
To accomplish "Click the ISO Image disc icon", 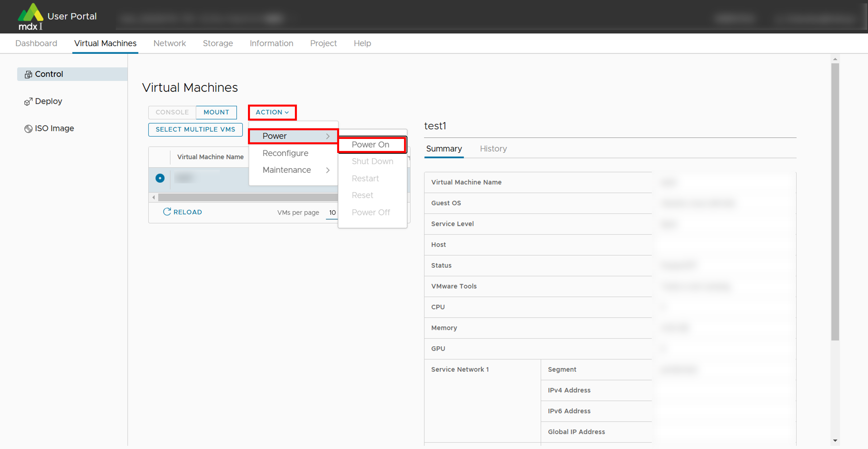I will pyautogui.click(x=29, y=128).
